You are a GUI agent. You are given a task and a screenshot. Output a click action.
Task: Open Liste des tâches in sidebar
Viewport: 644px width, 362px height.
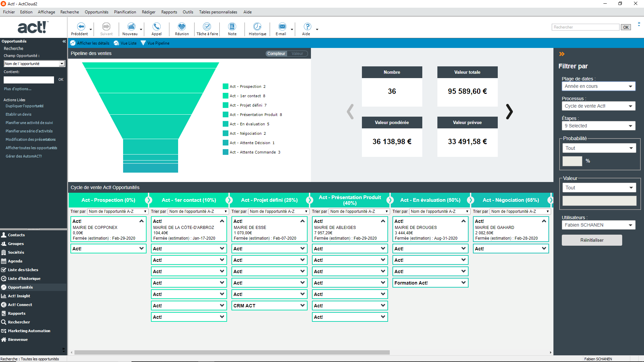pos(23,270)
